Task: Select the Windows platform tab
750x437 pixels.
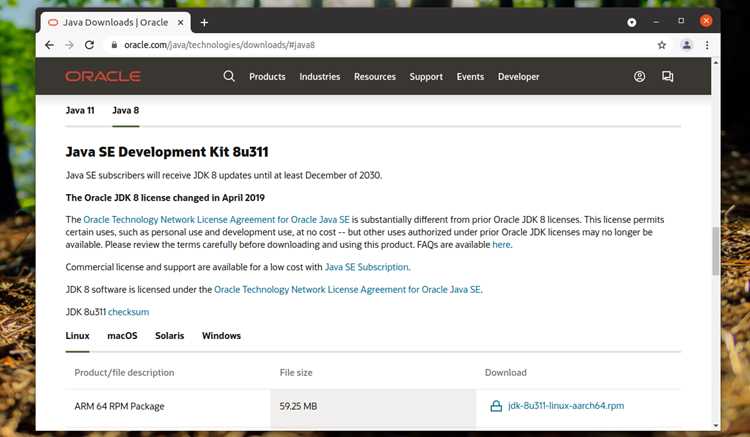Action: click(221, 336)
